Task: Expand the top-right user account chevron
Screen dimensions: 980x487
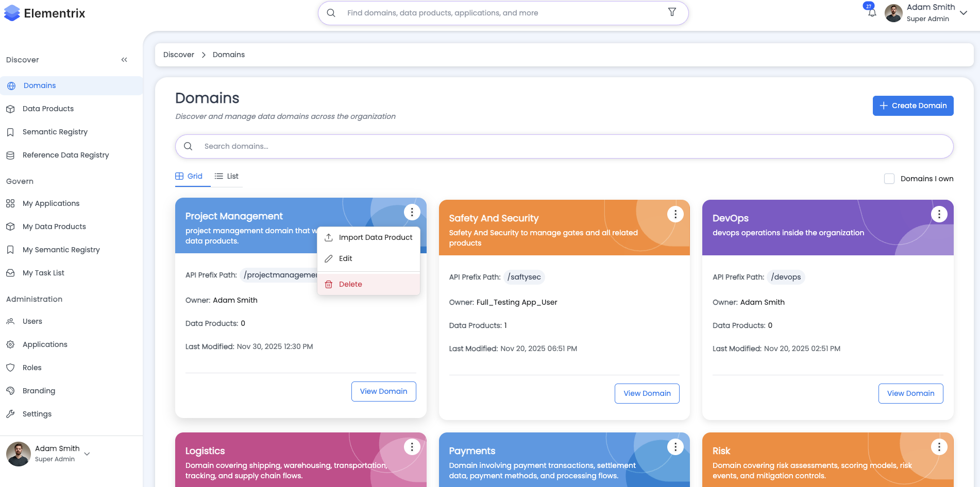Action: click(964, 13)
